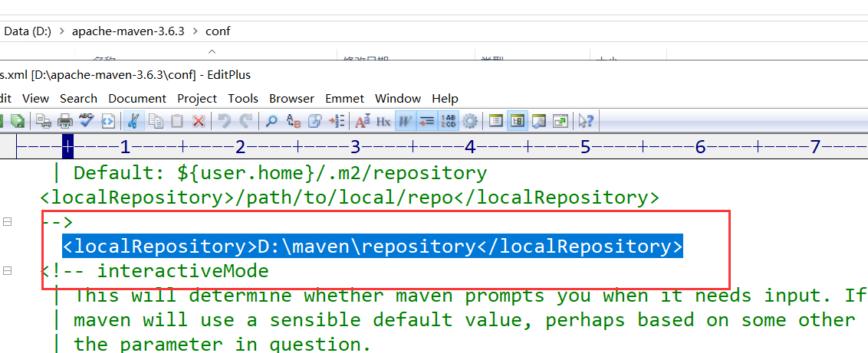Go to Data (D:) in address path

[x=28, y=31]
